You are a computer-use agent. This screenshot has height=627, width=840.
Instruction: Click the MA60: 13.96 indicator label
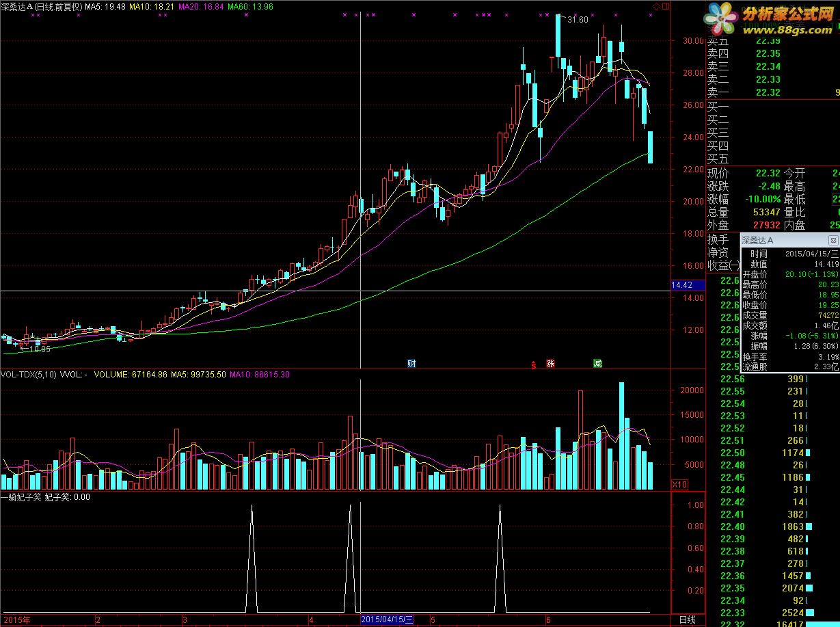tap(251, 6)
